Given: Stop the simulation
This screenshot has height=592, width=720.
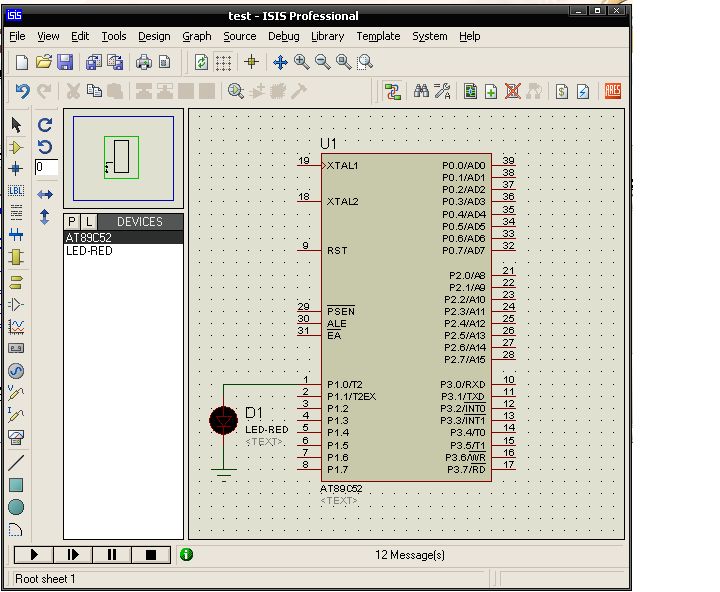Looking at the screenshot, I should coord(151,555).
